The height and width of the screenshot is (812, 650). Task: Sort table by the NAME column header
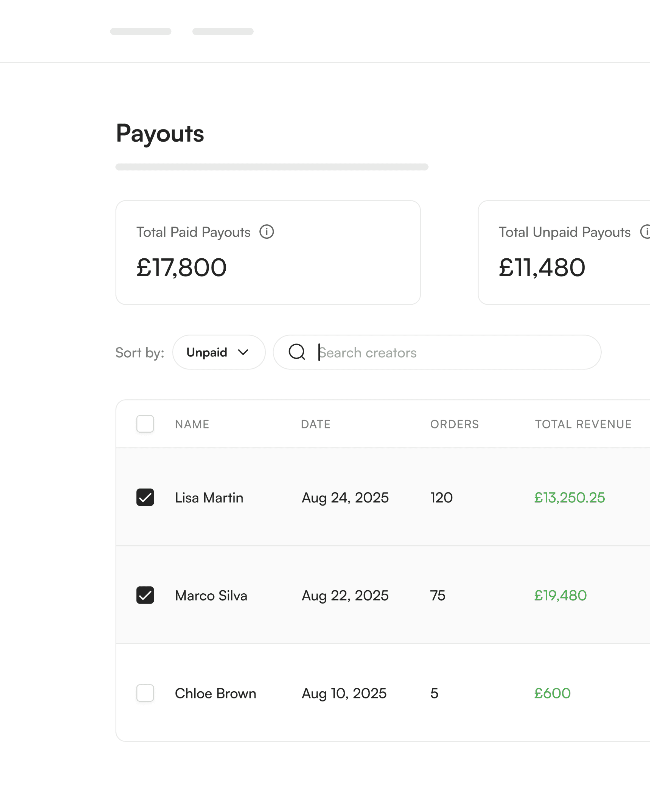coord(192,424)
